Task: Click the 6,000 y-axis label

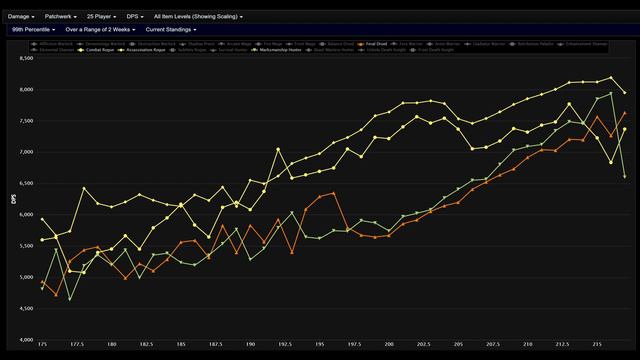Action: coord(27,215)
